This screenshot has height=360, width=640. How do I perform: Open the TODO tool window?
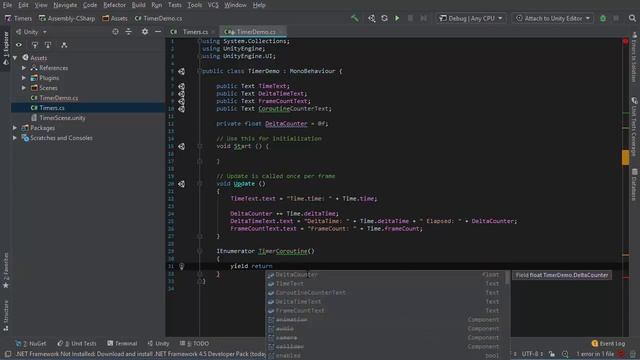[x=194, y=343]
